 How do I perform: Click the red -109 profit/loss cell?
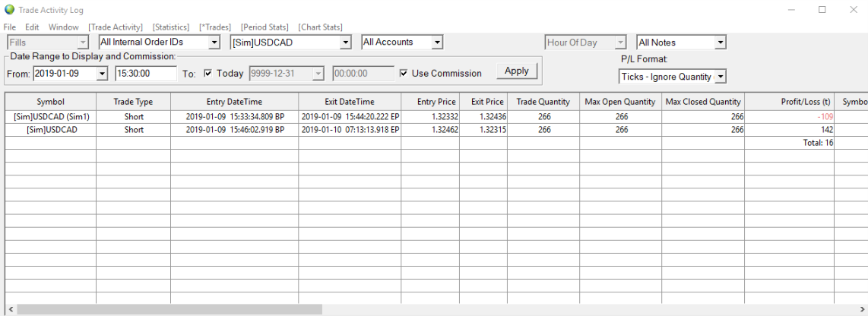tap(790, 117)
